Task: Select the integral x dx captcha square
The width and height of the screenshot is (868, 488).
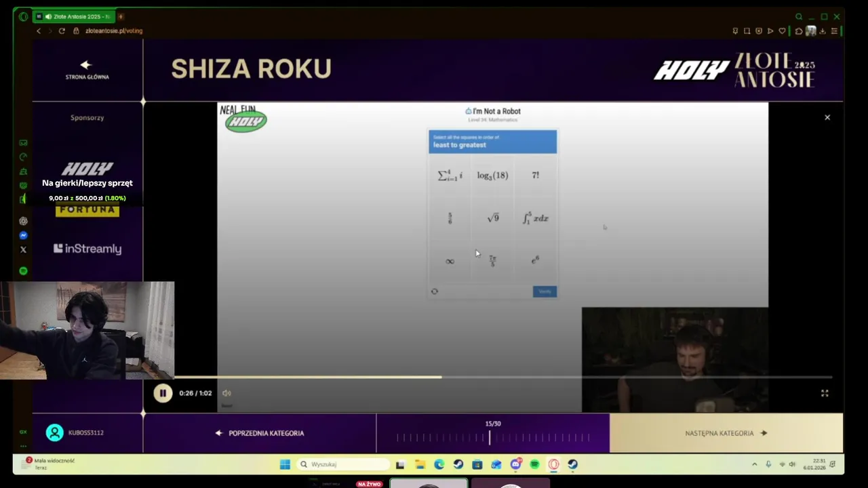Action: 536,218
